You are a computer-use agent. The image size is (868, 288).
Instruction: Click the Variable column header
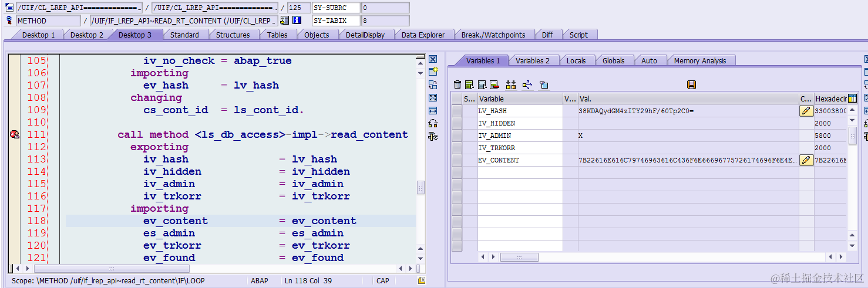coord(520,99)
